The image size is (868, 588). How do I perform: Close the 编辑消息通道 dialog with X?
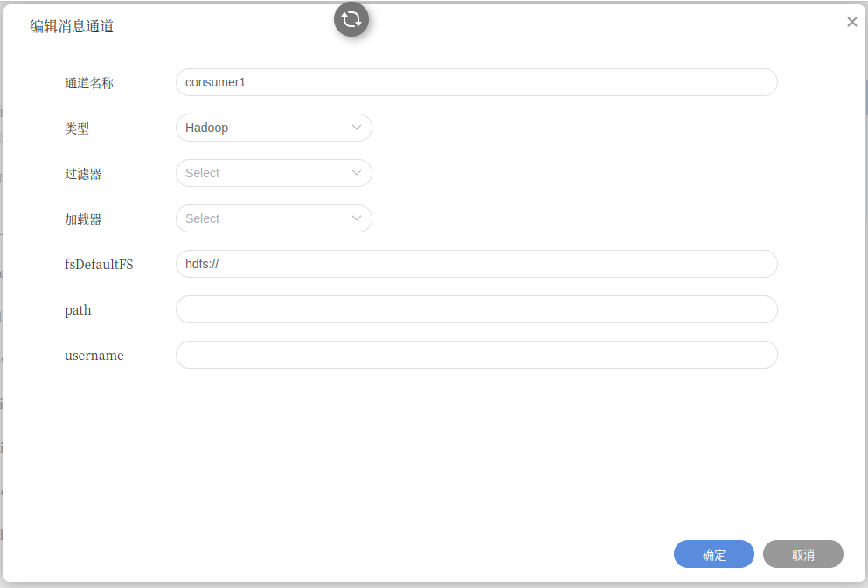point(852,22)
